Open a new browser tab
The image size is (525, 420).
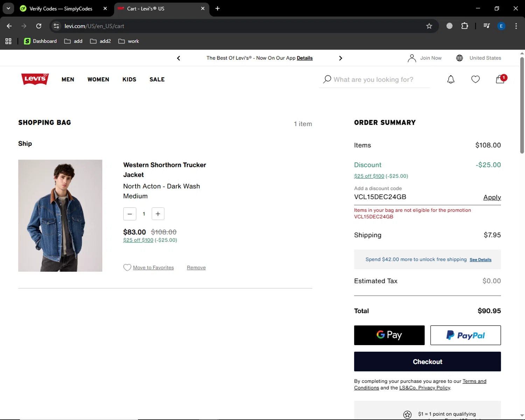pyautogui.click(x=217, y=8)
